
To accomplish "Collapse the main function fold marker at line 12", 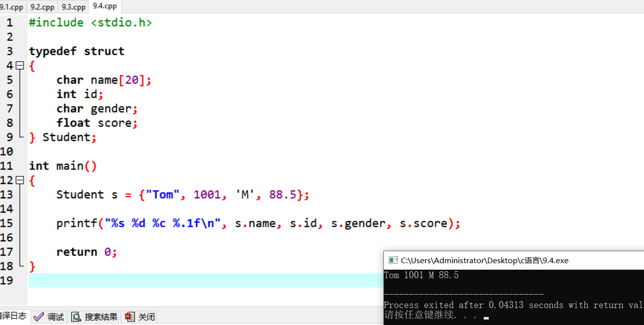I will 20,180.
